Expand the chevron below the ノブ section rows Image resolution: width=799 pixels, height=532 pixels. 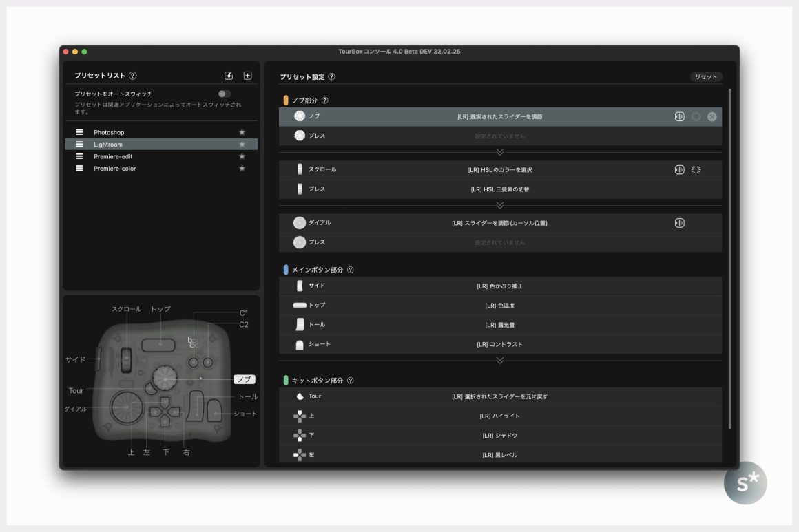pyautogui.click(x=500, y=152)
